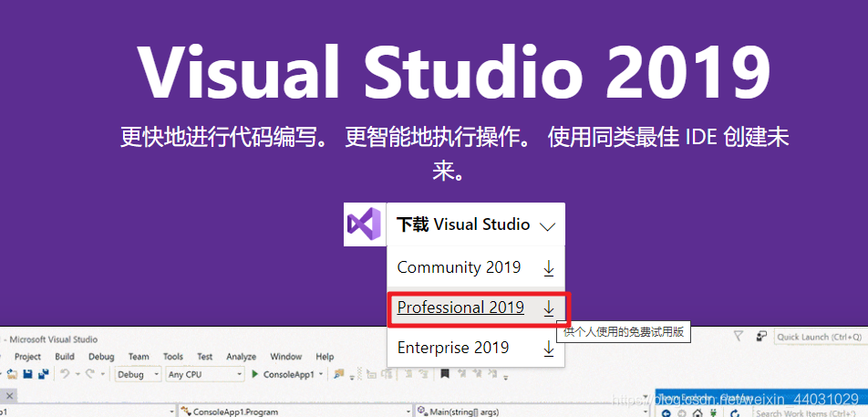
Task: Click Team Explorer forward arrow icon
Action: 682,413
